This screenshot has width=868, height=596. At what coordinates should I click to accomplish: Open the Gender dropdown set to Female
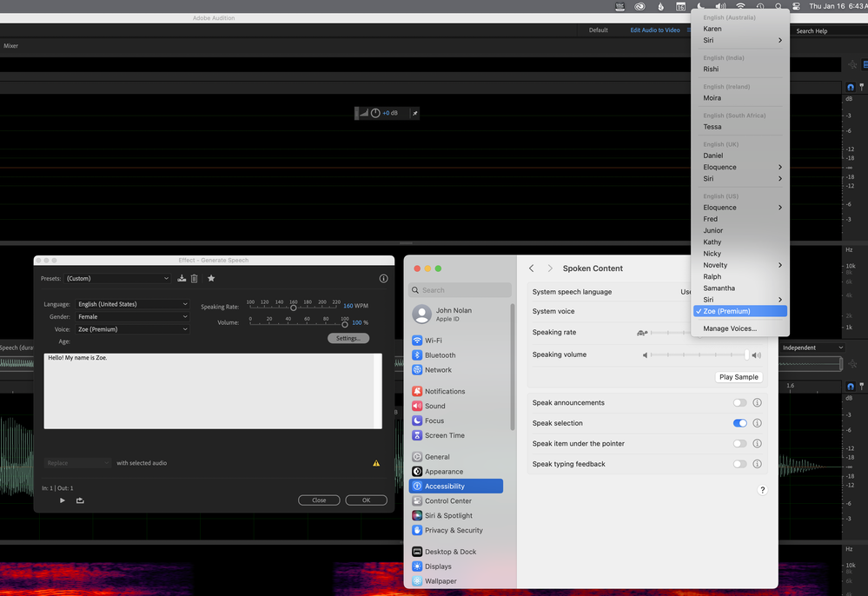click(132, 316)
